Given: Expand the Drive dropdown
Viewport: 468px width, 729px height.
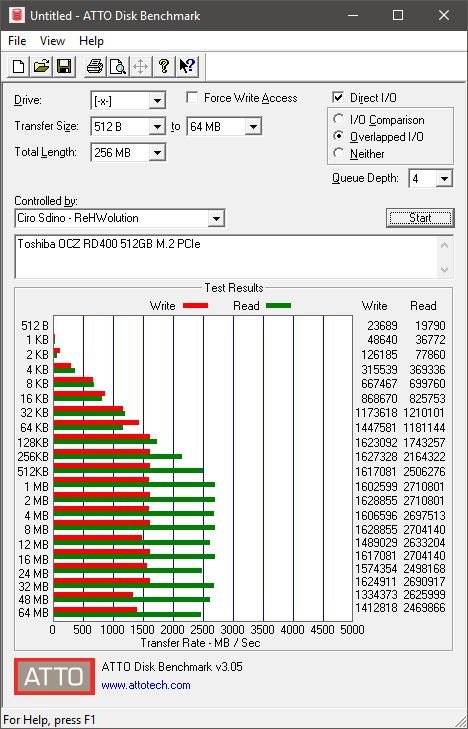Looking at the screenshot, I should pos(158,100).
